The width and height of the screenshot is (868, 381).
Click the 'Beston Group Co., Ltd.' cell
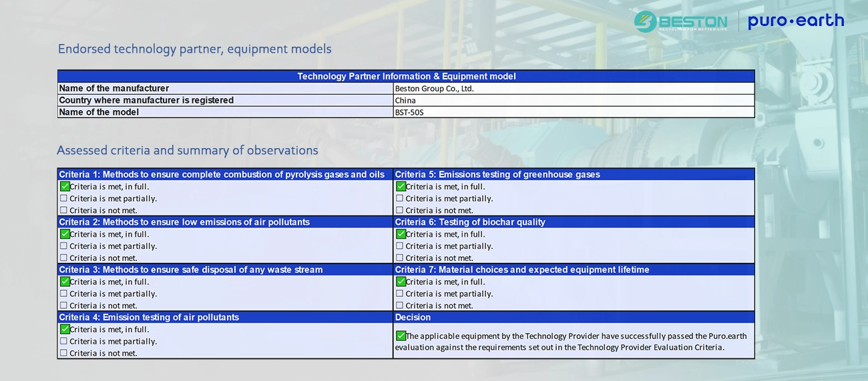574,88
